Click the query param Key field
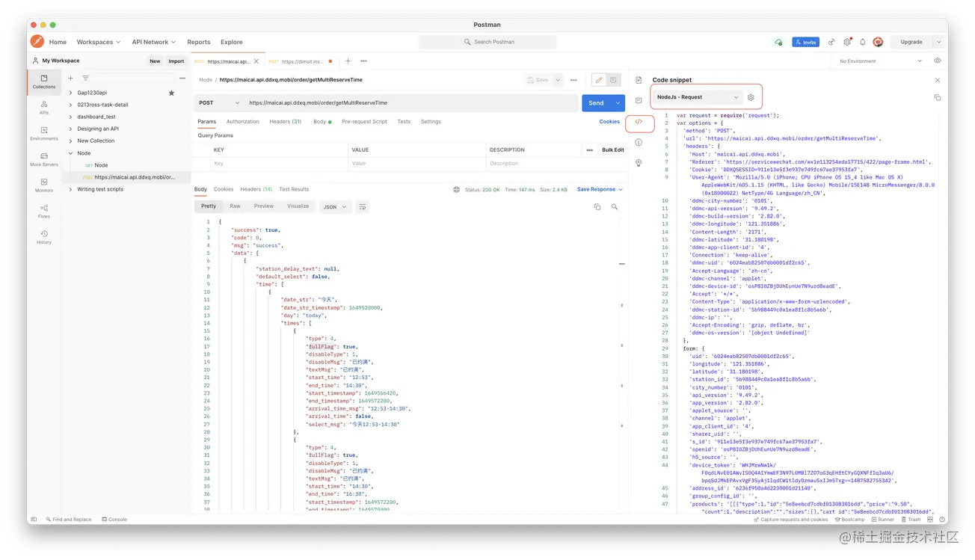 coord(279,163)
